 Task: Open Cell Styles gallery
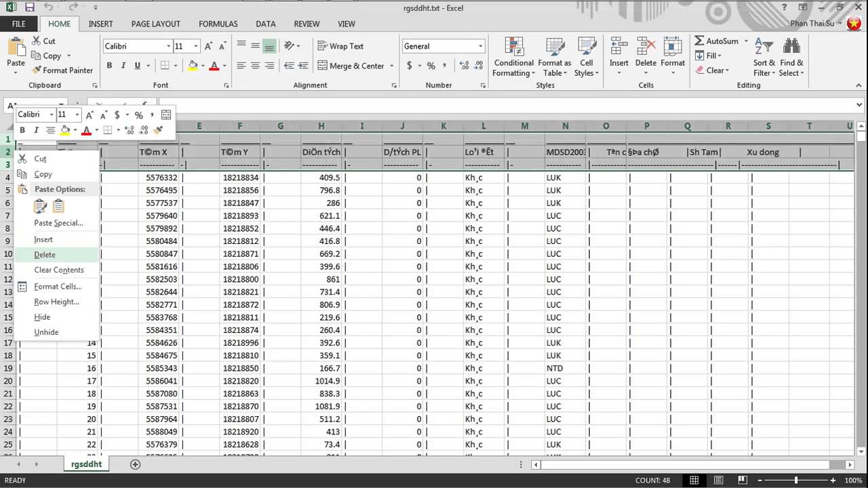tap(586, 58)
